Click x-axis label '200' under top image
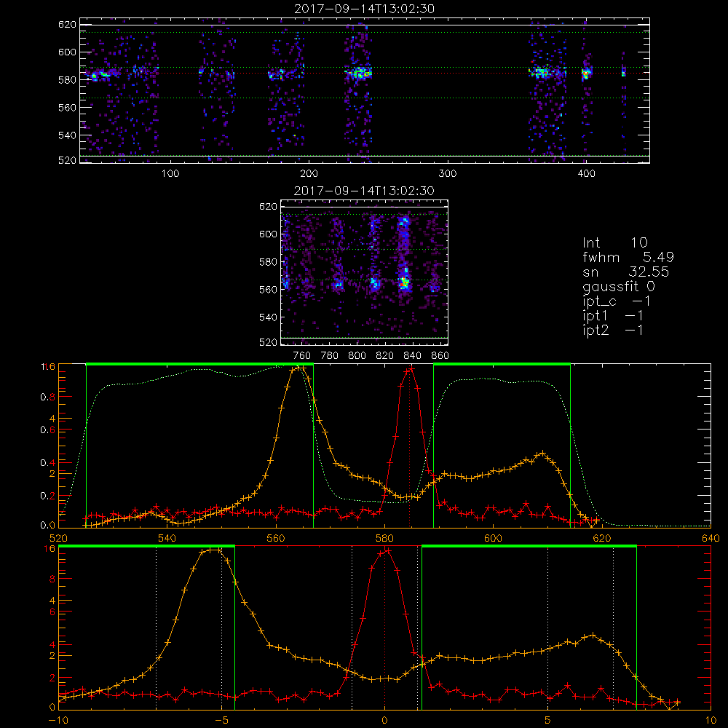Viewport: 728px width, 728px height. click(309, 174)
